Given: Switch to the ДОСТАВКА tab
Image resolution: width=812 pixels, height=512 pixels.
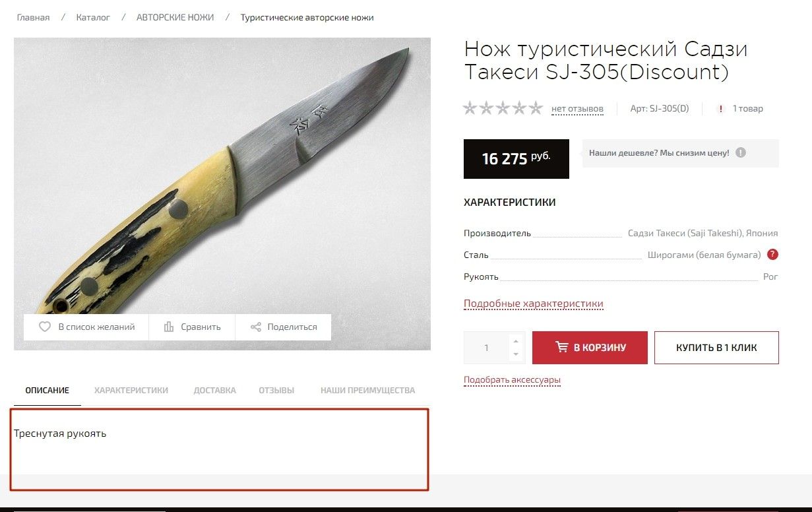Looking at the screenshot, I should pos(214,391).
